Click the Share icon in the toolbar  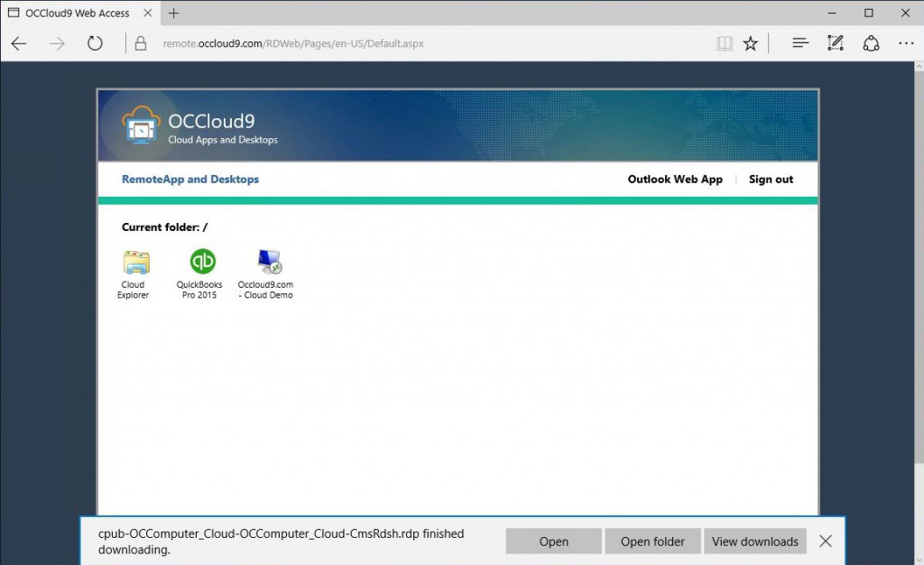pyautogui.click(x=871, y=43)
